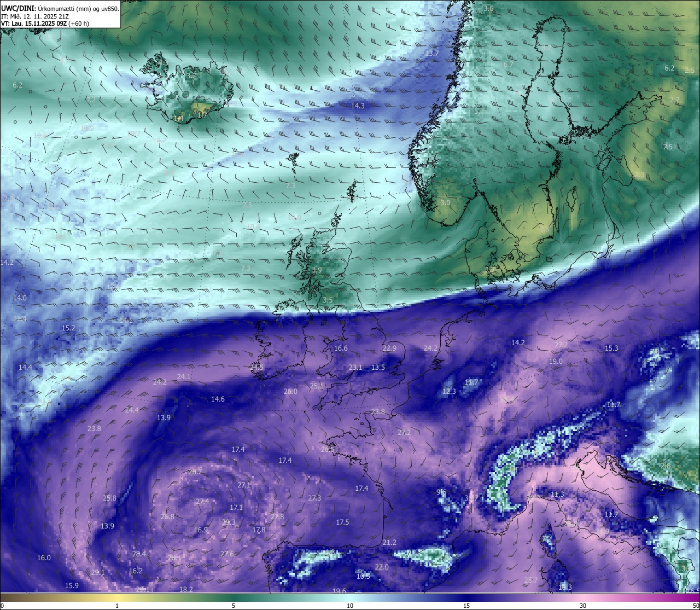Click the 3.6 value on the top edge
Viewport: 700px width, 610px height.
488,8
